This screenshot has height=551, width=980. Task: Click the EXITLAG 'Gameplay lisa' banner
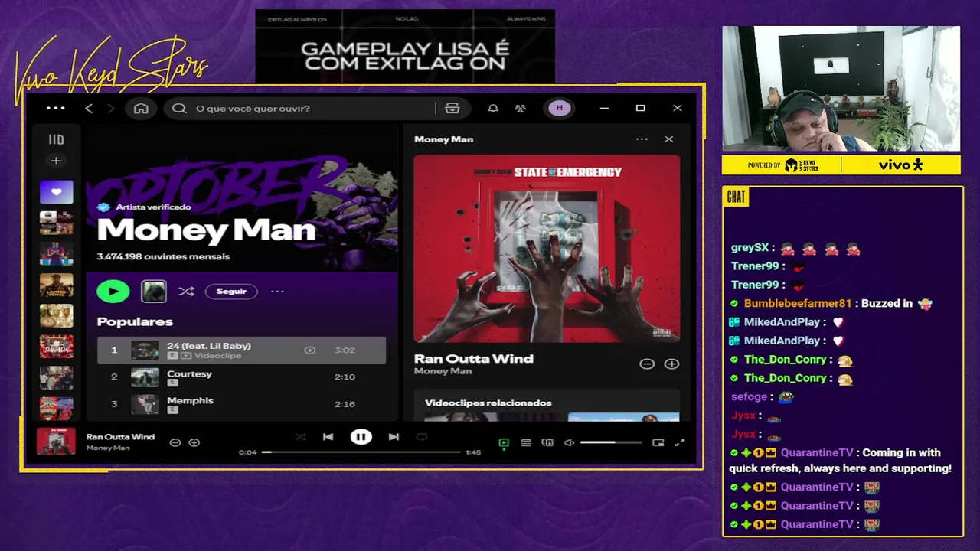(405, 46)
